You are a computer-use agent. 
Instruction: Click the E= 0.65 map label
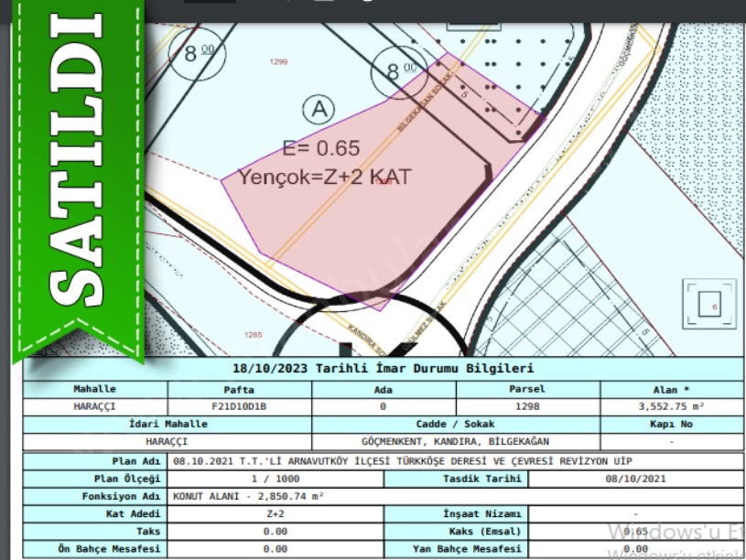tap(320, 148)
